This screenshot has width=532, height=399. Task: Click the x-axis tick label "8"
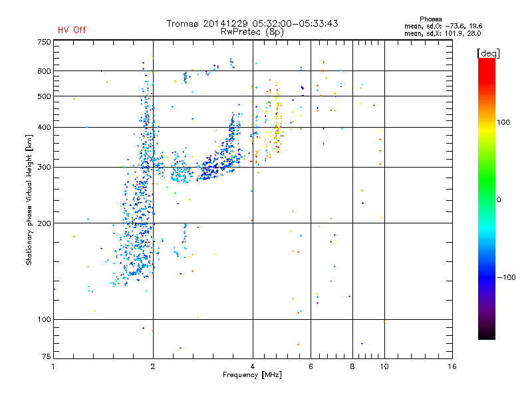pos(352,366)
